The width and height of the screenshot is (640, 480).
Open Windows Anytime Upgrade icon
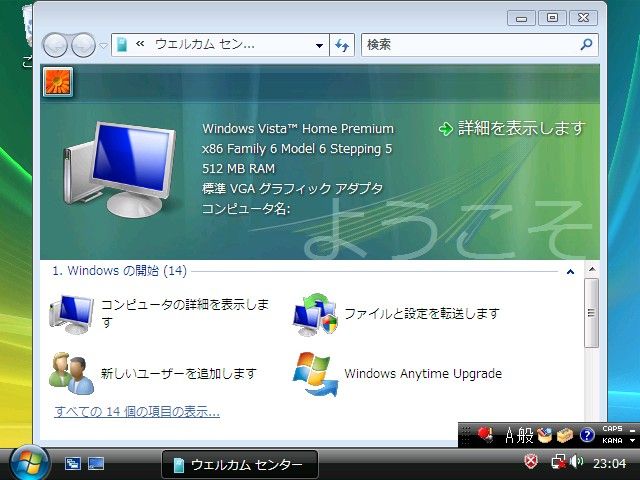tap(315, 373)
